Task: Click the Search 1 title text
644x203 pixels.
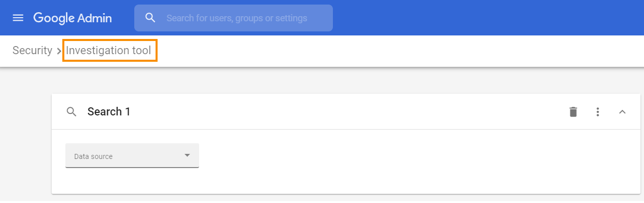Action: [109, 112]
